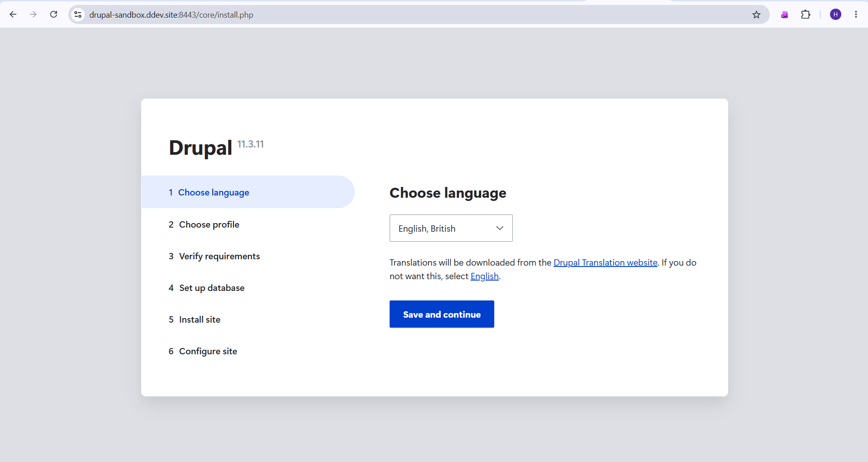Go back to the previous page

(x=13, y=14)
